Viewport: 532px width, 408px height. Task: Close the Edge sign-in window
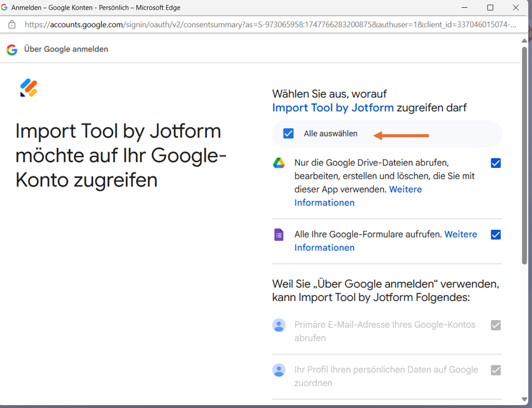pyautogui.click(x=516, y=7)
